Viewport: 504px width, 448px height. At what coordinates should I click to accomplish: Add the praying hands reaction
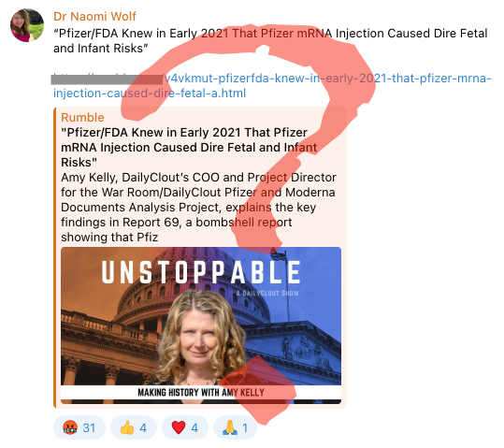pos(230,428)
